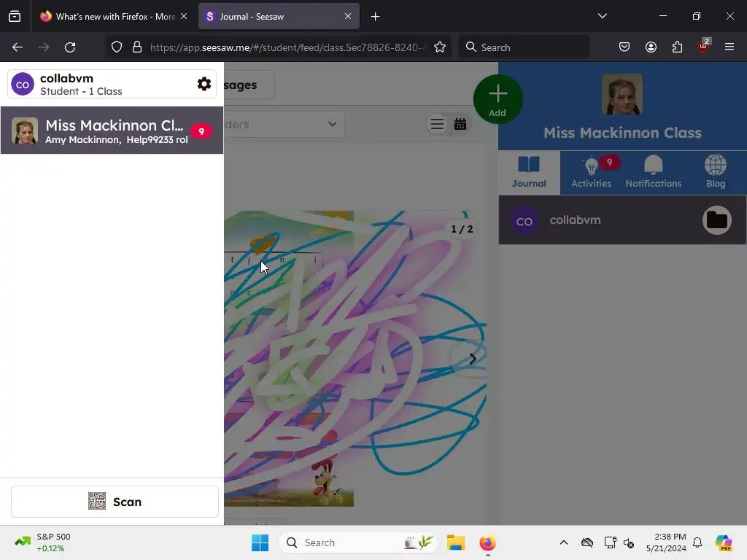Open settings gear next to collabvm profile
Screen dimensions: 747x560
pyautogui.click(x=204, y=85)
